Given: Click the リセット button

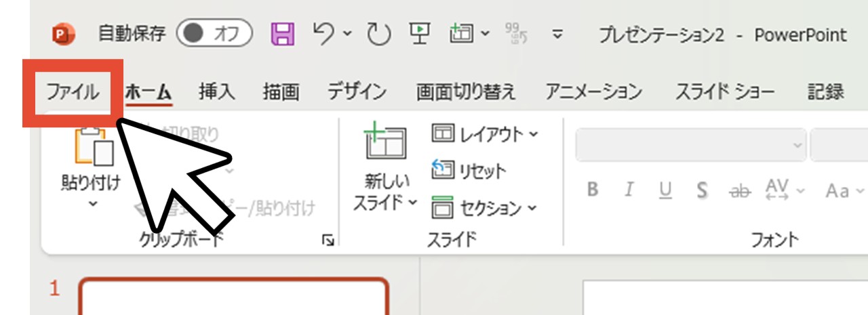Looking at the screenshot, I should pyautogui.click(x=469, y=171).
